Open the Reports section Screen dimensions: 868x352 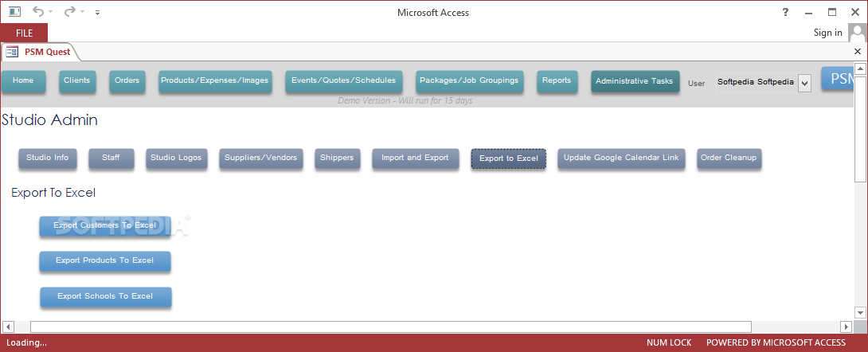(x=557, y=80)
